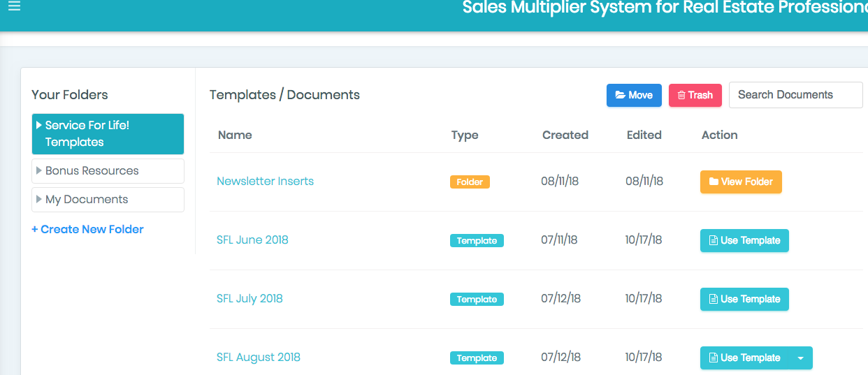Open dropdown caret beside August Use Template
Image resolution: width=868 pixels, height=375 pixels.
coord(800,358)
